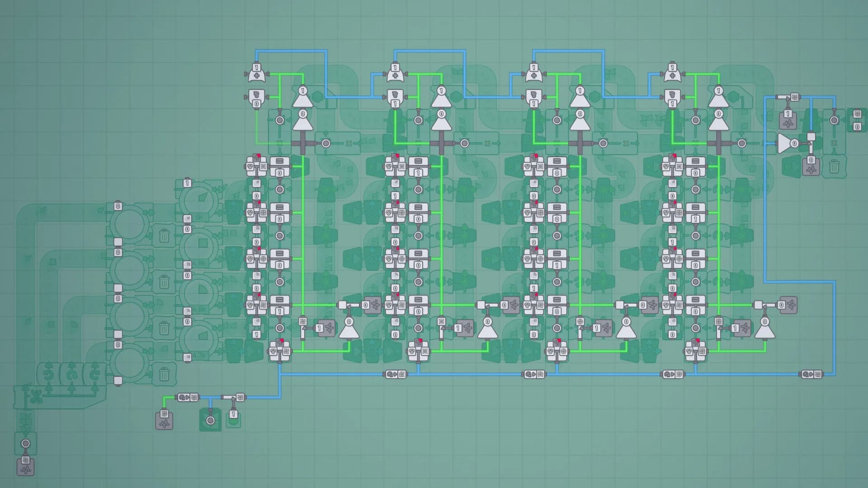The height and width of the screenshot is (488, 868).
Task: Select the wire bridge left of the blue vertical riser
Action: click(x=234, y=397)
